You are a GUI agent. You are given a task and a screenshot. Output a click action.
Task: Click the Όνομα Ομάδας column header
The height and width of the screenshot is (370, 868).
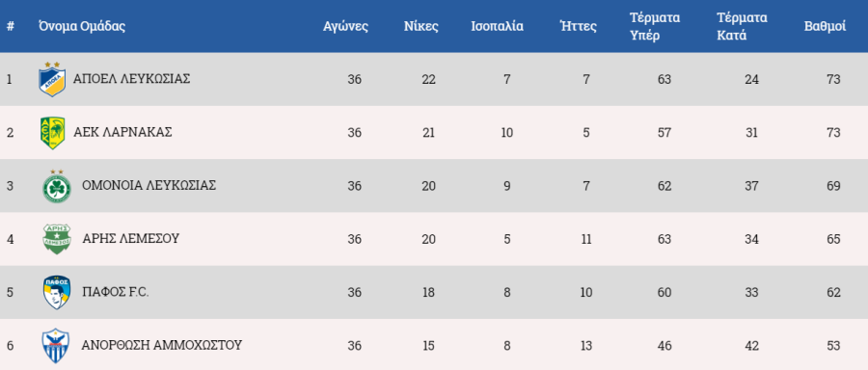[x=82, y=27]
